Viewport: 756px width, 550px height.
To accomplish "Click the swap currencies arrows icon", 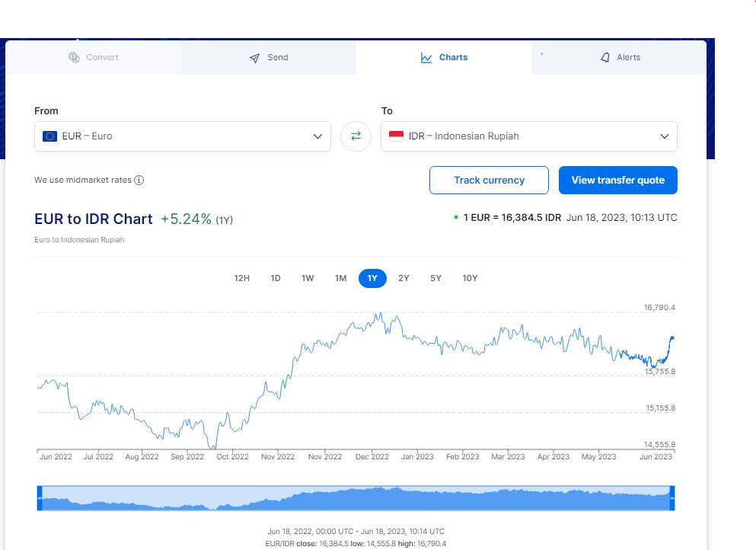I will (356, 136).
